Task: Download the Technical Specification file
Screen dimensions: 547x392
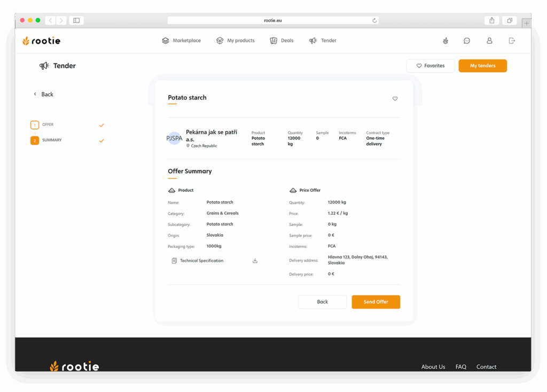Action: coord(255,261)
